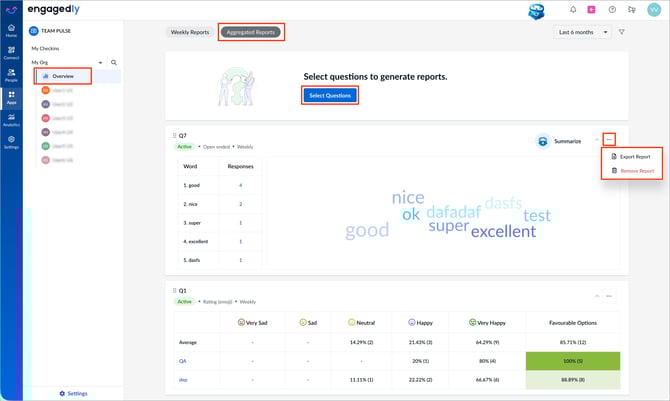The width and height of the screenshot is (670, 401).
Task: Select the Aggregated Reports tab
Action: pos(251,32)
